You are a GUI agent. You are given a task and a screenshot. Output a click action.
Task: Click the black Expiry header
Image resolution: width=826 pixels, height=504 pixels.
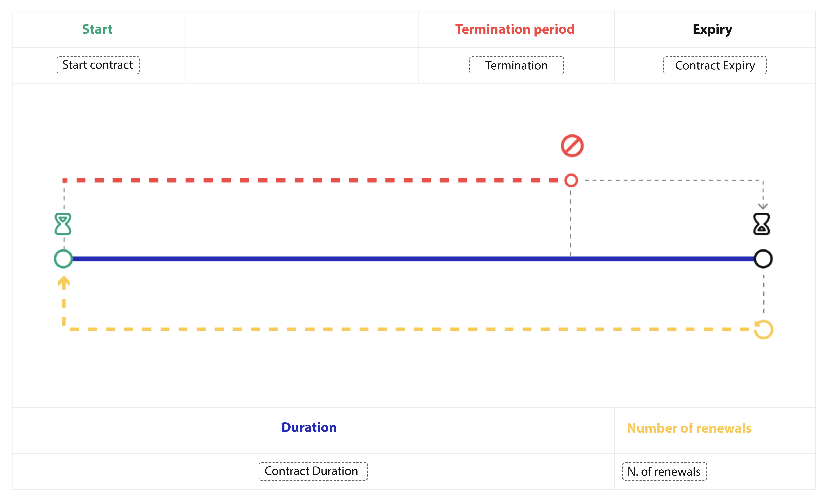[712, 30]
